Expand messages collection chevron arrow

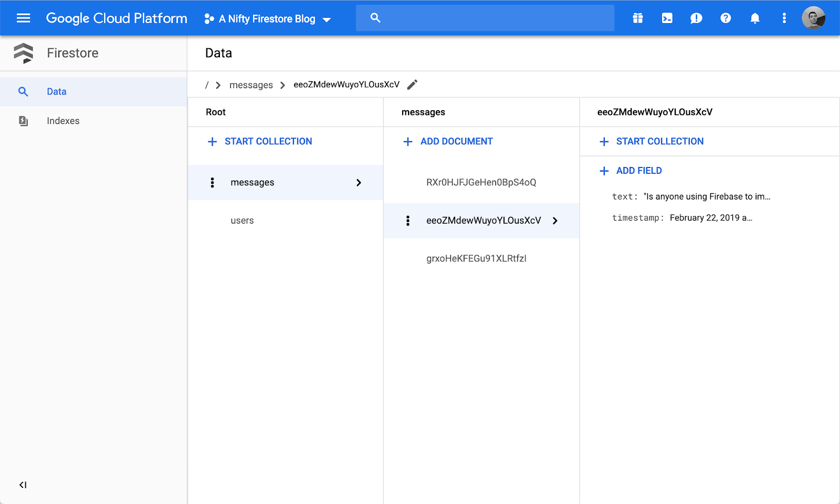(x=359, y=183)
